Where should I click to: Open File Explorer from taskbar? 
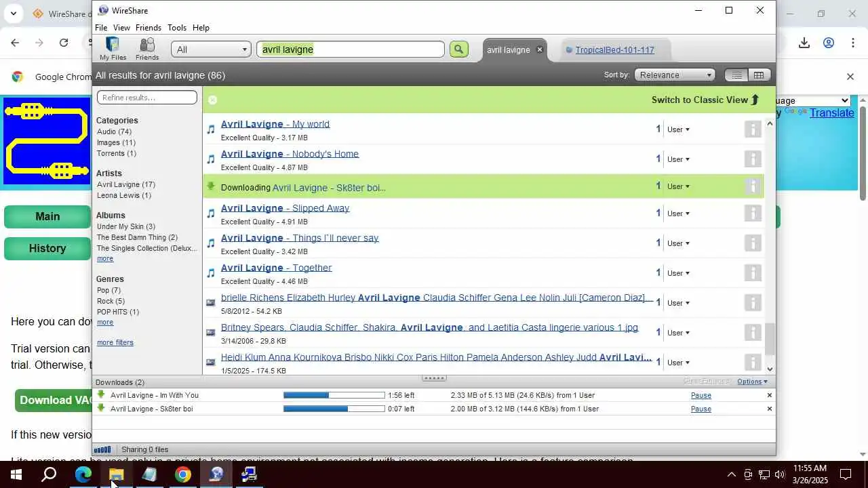(x=116, y=474)
